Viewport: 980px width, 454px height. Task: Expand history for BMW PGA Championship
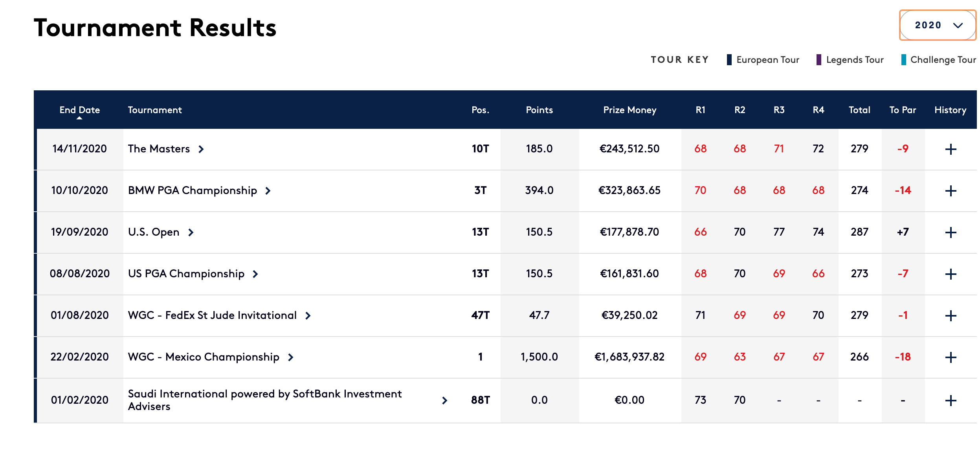pyautogui.click(x=951, y=191)
